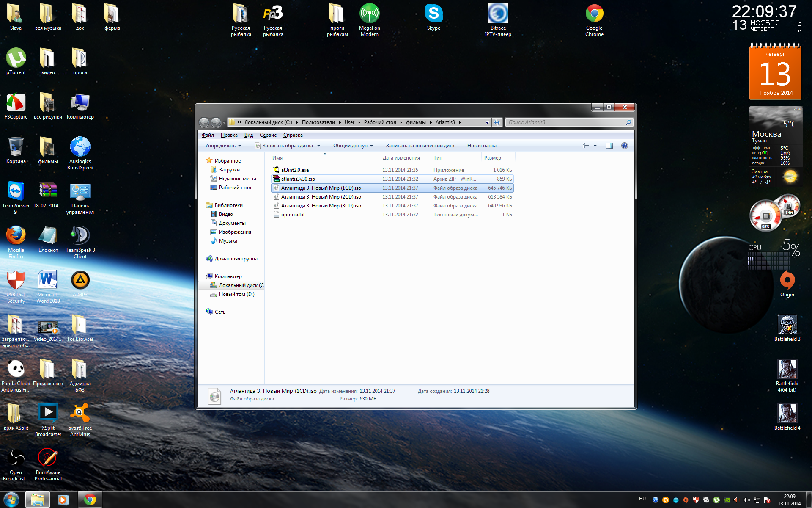812x508 pixels.
Task: Change the view mode icon
Action: (x=586, y=146)
